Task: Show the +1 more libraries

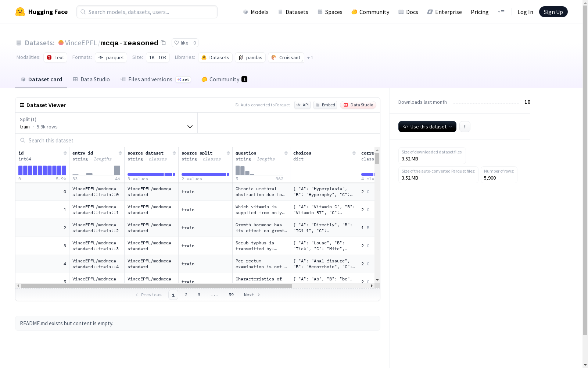Action: pyautogui.click(x=310, y=57)
